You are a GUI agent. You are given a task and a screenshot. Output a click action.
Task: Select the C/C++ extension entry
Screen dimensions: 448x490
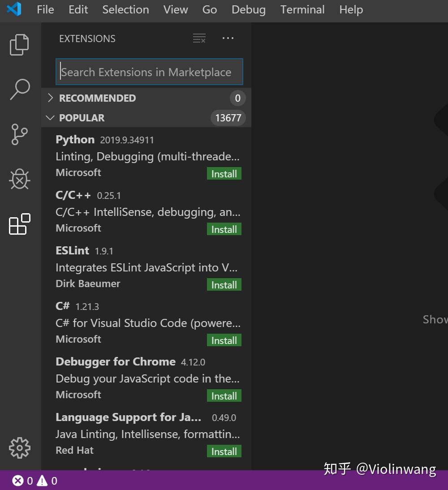point(134,212)
